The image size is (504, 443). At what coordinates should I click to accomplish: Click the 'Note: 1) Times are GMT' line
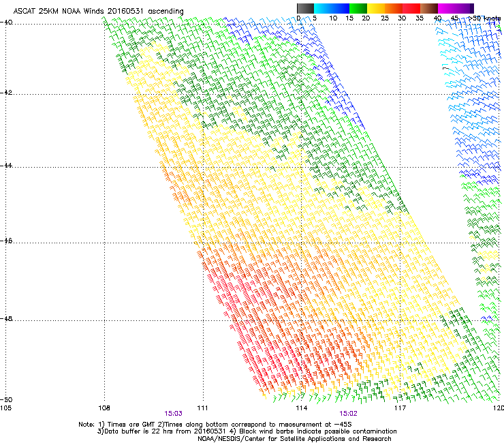(215, 425)
